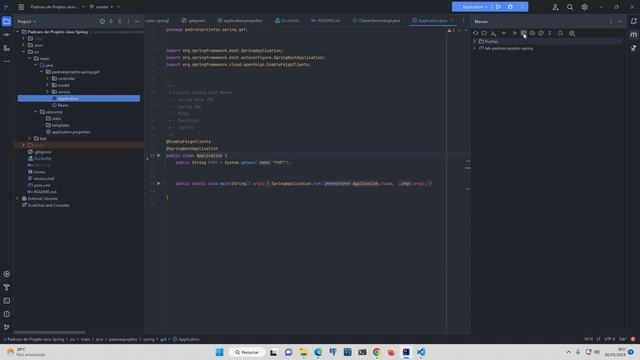Open the Terminal tool window

coord(7,301)
